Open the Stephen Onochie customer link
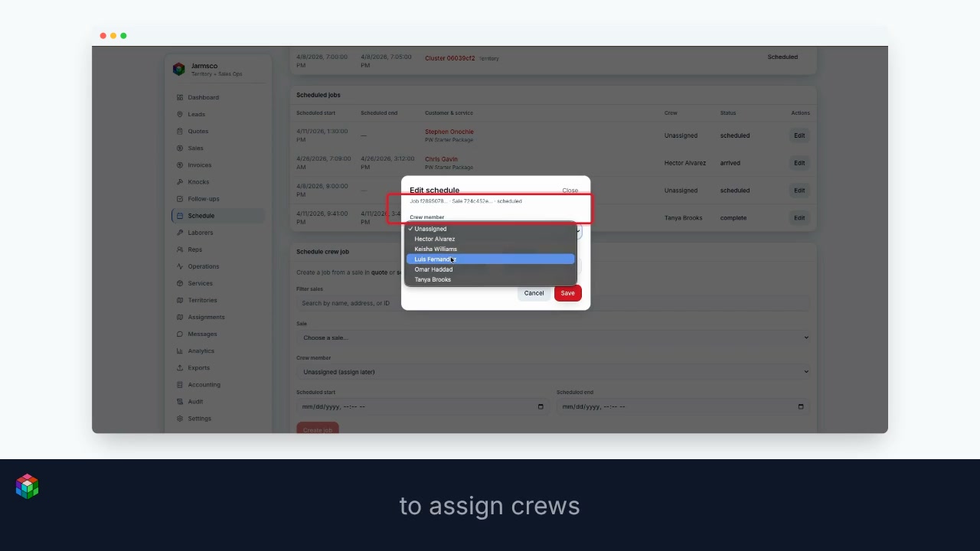980x551 pixels. tap(449, 132)
